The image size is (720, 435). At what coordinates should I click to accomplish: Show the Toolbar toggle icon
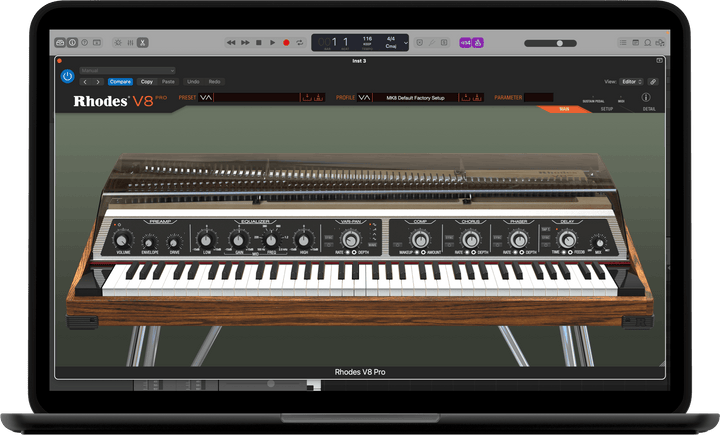coord(97,43)
